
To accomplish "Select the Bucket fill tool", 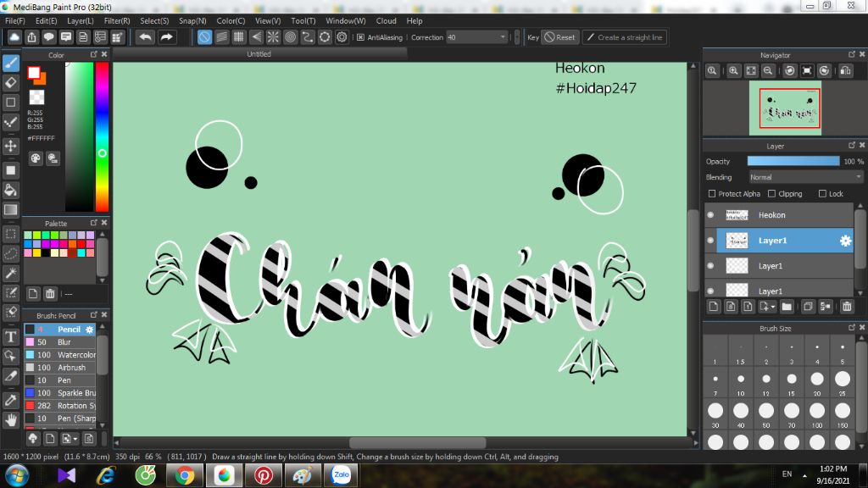I will point(11,190).
